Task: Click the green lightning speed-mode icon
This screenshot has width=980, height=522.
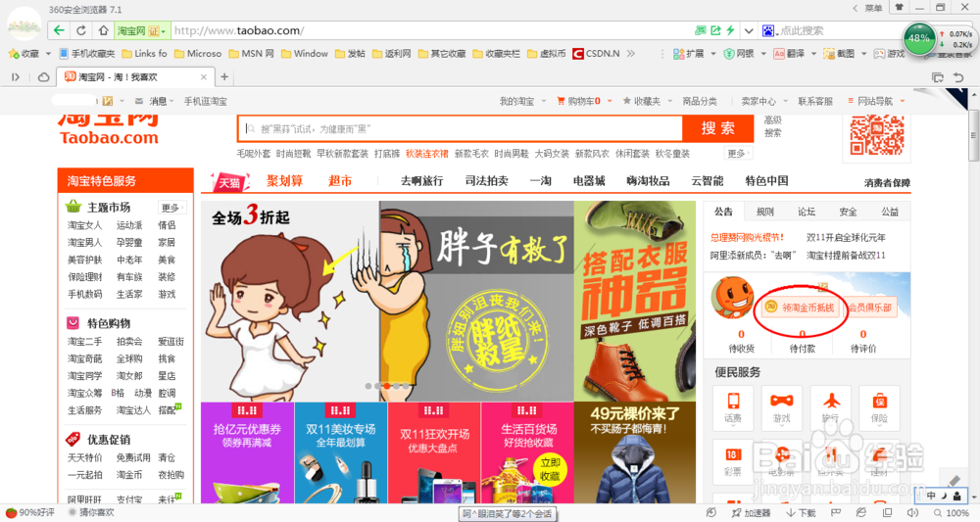Action: click(730, 30)
